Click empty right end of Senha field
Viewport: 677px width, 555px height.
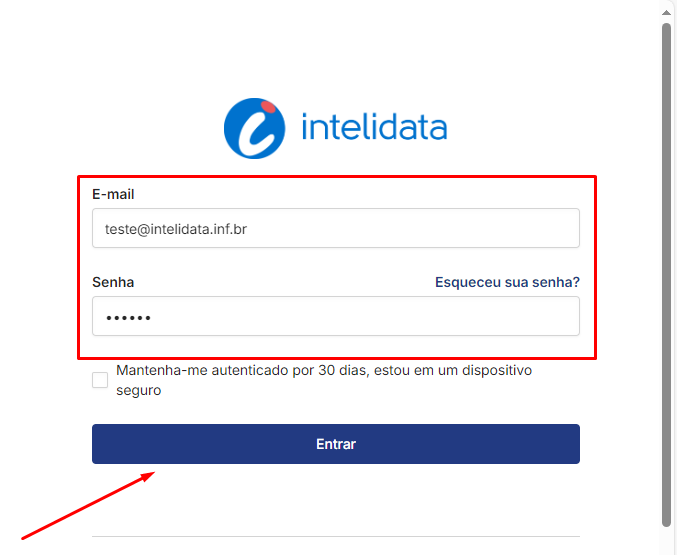click(x=540, y=316)
